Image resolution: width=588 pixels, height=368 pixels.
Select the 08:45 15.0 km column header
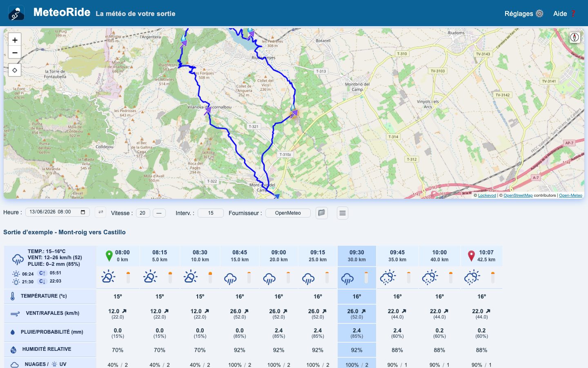(x=240, y=256)
